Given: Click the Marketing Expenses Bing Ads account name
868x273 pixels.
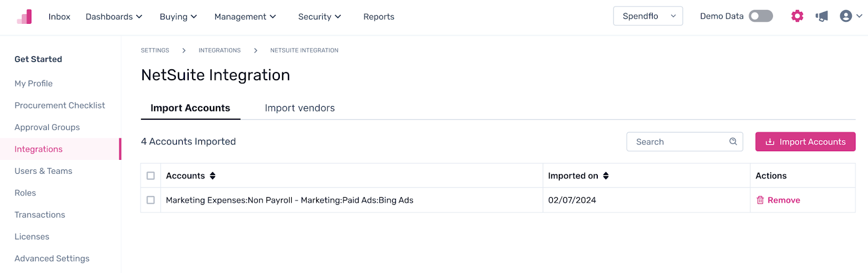Looking at the screenshot, I should 290,200.
